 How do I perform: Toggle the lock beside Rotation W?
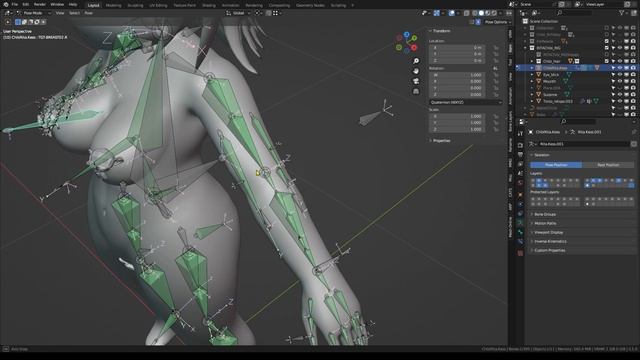tap(496, 75)
